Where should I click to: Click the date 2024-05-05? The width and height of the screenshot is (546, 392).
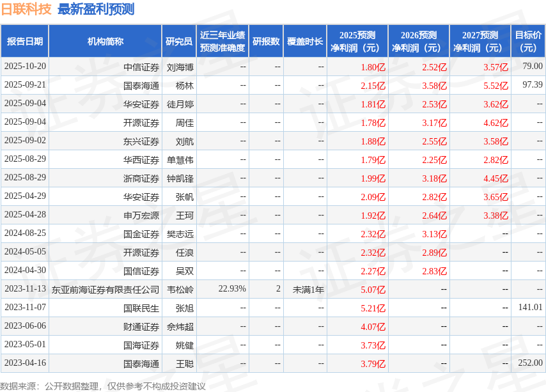coord(25,251)
